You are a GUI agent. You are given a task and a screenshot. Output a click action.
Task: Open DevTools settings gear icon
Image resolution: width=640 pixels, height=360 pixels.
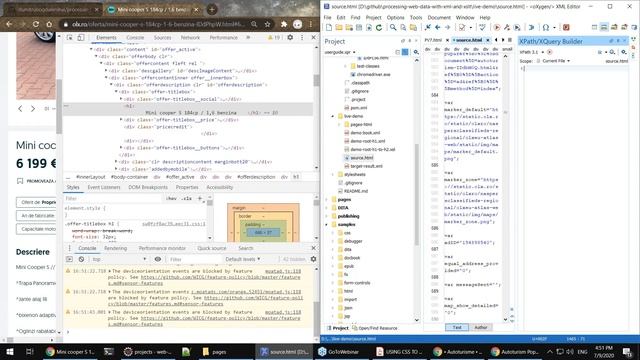point(290,38)
